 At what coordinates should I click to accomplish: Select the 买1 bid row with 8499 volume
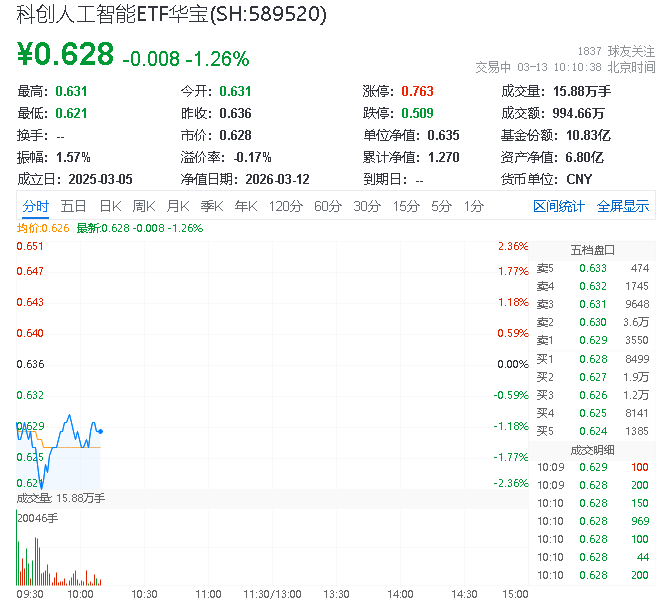point(592,358)
